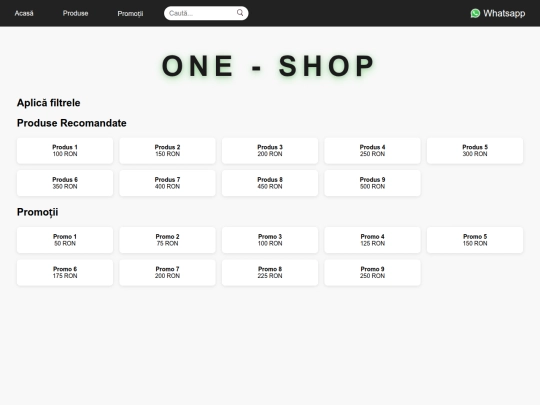Open Produs 3 card
This screenshot has width=540, height=405.
270,150
